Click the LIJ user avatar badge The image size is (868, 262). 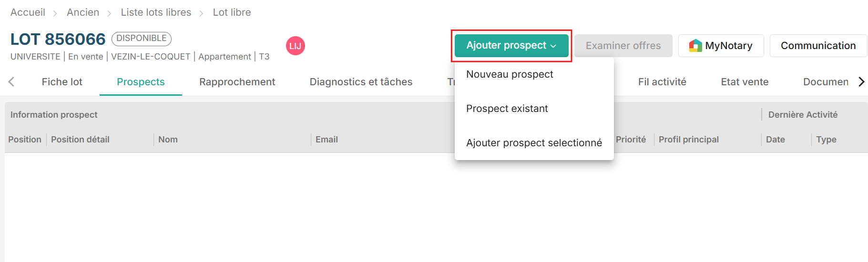(x=295, y=46)
